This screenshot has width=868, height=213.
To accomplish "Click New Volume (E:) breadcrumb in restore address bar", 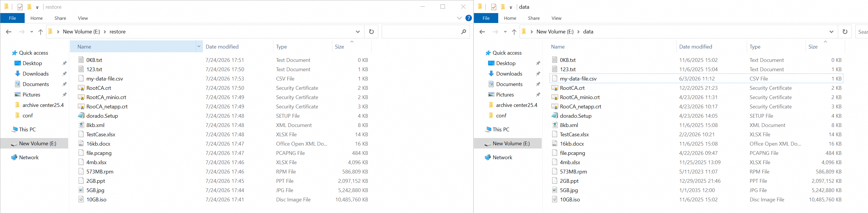I will coord(81,32).
